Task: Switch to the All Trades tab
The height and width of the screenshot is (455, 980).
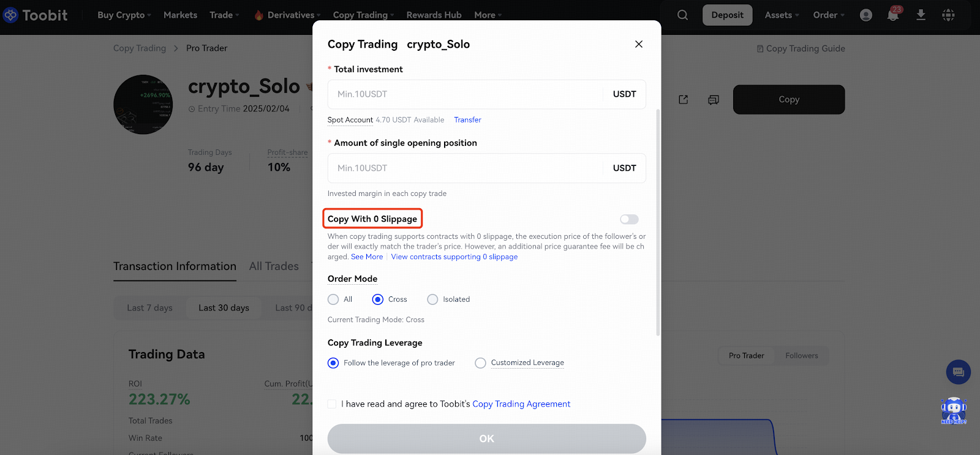Action: click(x=274, y=266)
